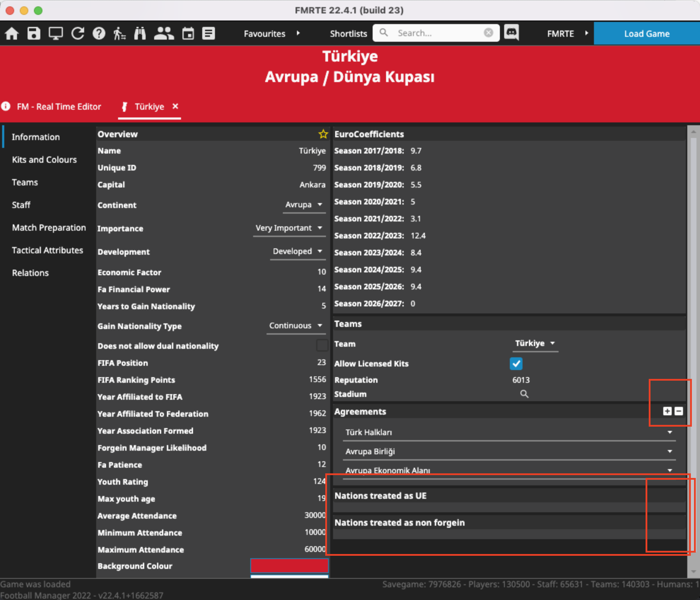700x600 pixels.
Task: Enable Does not allow dual nationality
Action: pyautogui.click(x=322, y=345)
